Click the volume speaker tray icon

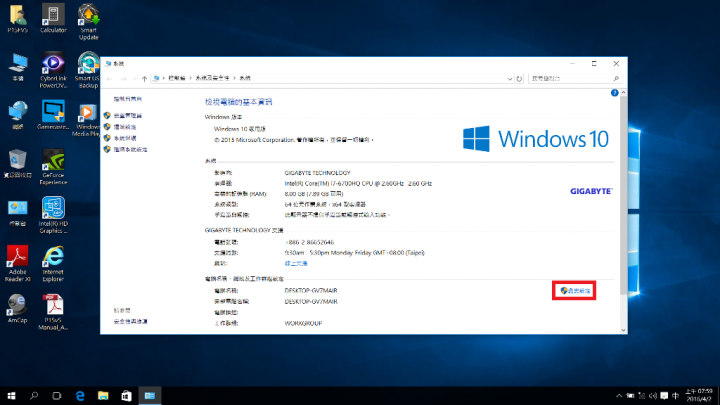coord(653,395)
